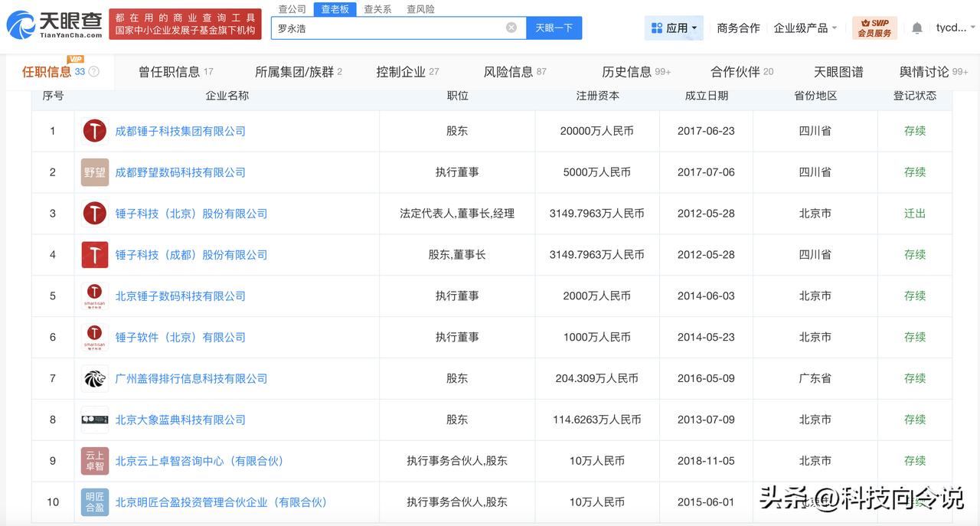Open the notification bell icon
The image size is (980, 526).
pos(916,28)
